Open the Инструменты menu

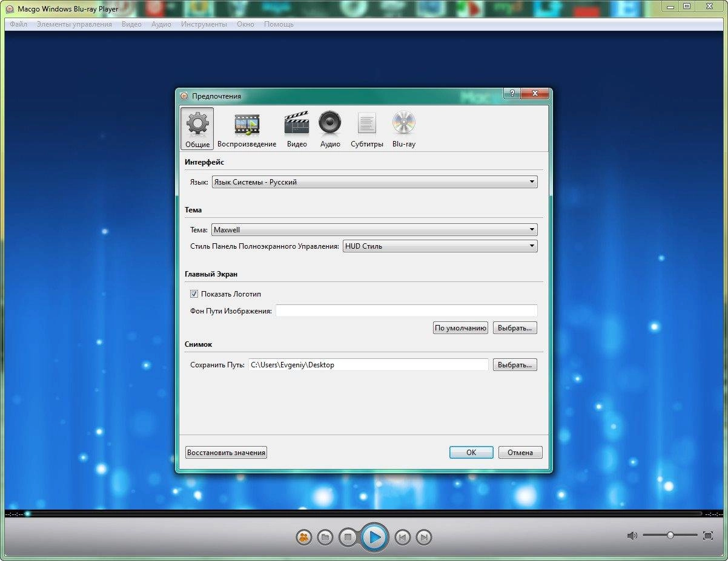pyautogui.click(x=204, y=24)
